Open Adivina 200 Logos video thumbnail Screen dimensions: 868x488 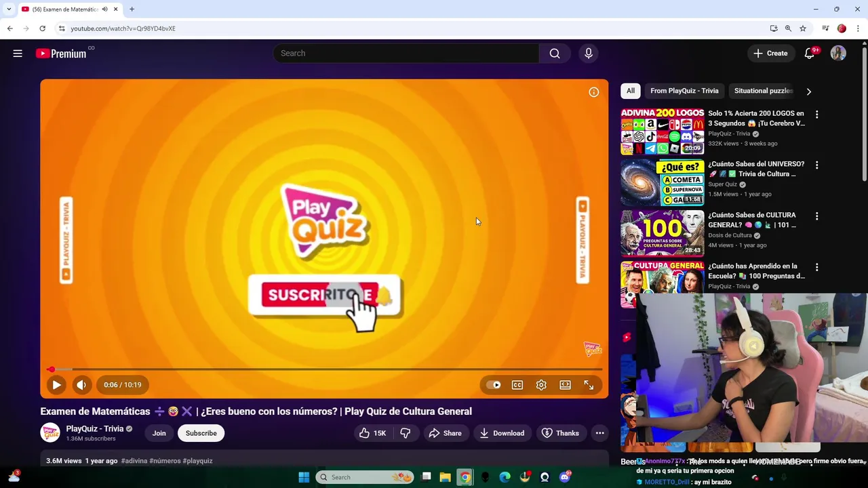click(663, 131)
